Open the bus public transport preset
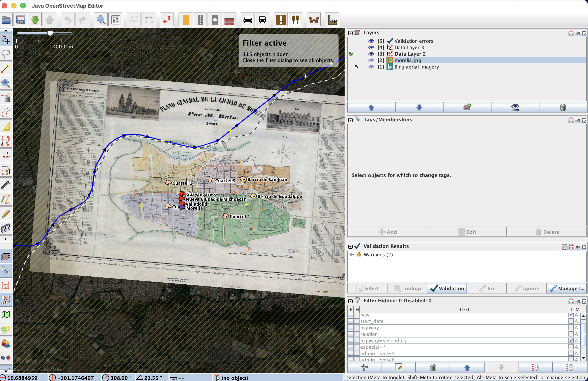The height and width of the screenshot is (381, 588). pos(262,20)
